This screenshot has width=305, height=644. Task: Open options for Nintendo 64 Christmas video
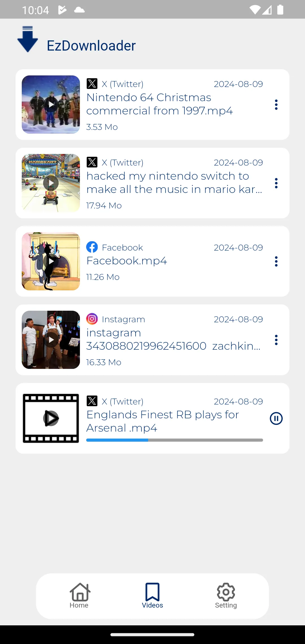276,105
